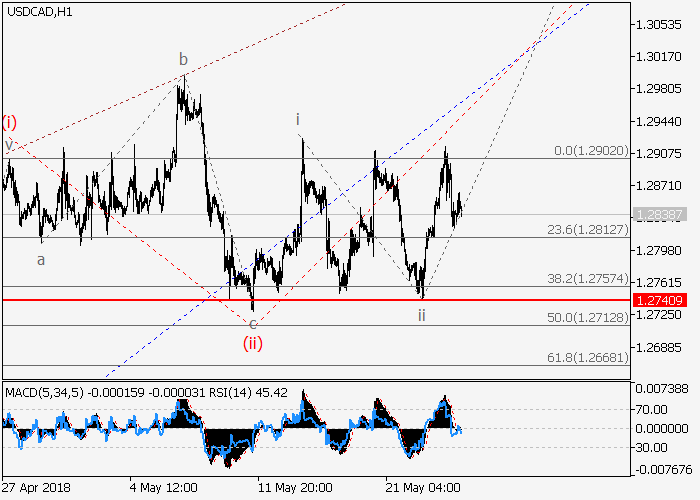Click the 50.0(1.27128) Fibonacci label
Screen dimensions: 700x500
coord(590,317)
